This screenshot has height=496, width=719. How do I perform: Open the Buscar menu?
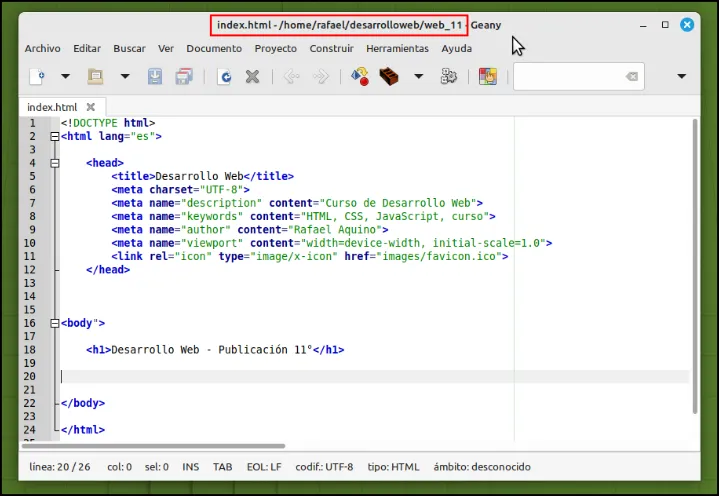tap(129, 48)
